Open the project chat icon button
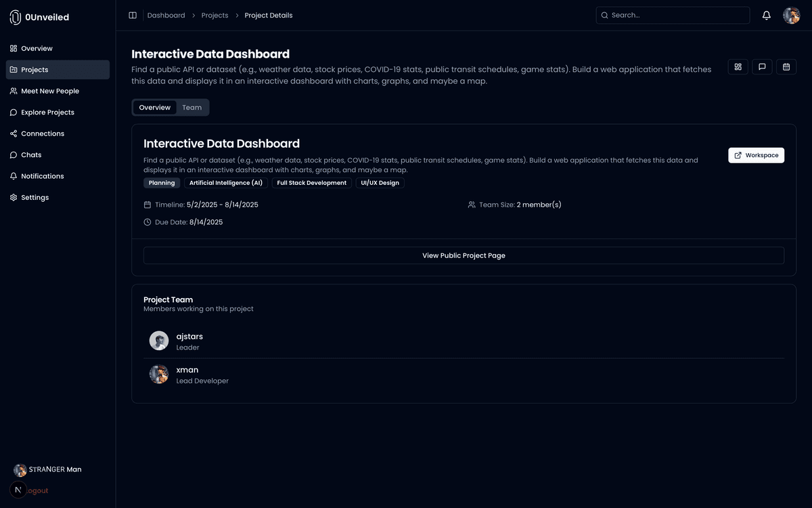Viewport: 812px width, 508px height. coord(762,67)
